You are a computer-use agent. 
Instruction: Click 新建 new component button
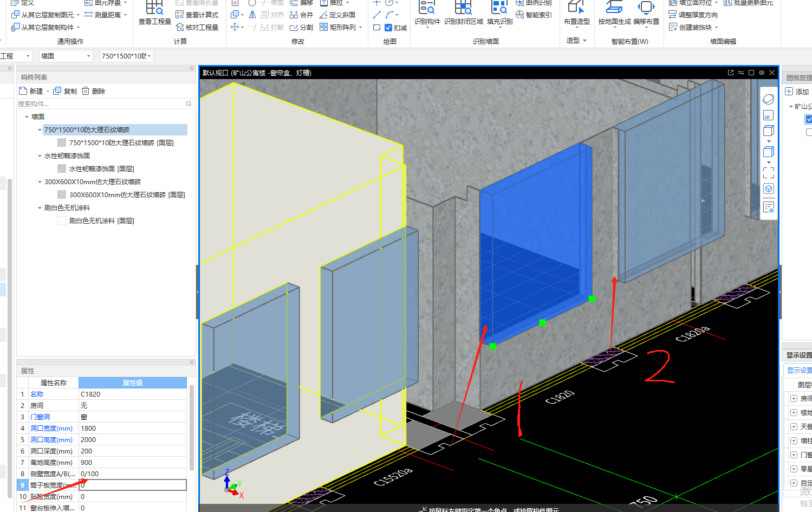click(31, 91)
